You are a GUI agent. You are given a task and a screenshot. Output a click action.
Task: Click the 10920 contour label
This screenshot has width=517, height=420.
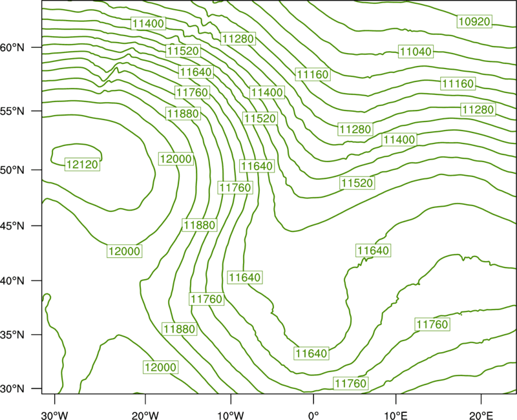(x=474, y=21)
